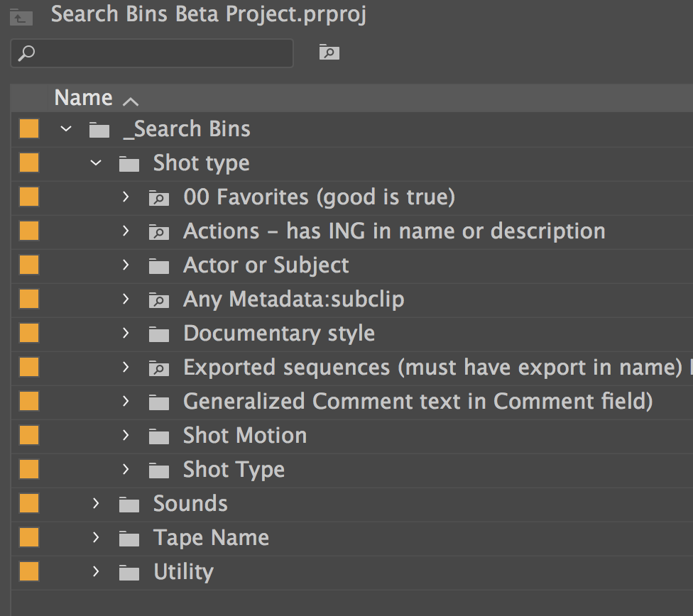Create new search bin from query icon
The image size is (693, 616).
click(329, 52)
